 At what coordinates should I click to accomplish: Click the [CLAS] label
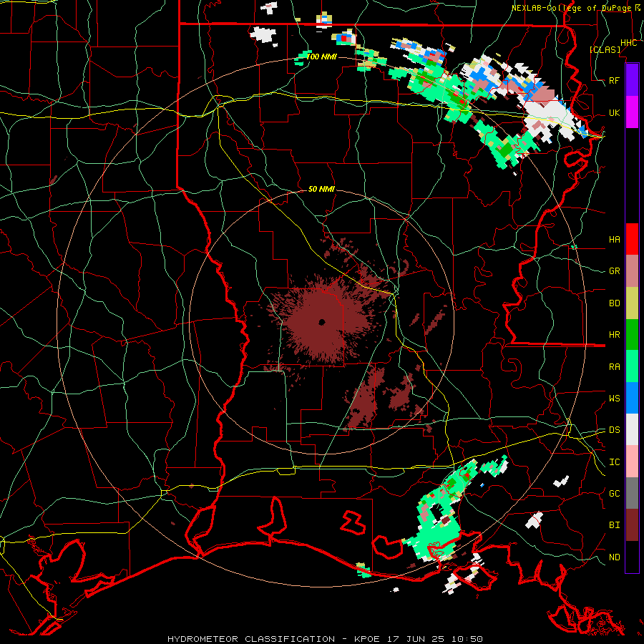click(605, 49)
